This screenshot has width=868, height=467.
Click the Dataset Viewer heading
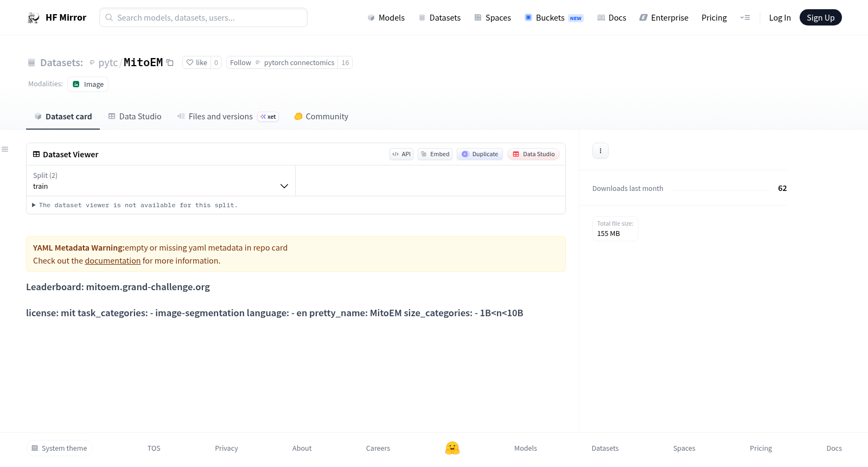pyautogui.click(x=66, y=155)
